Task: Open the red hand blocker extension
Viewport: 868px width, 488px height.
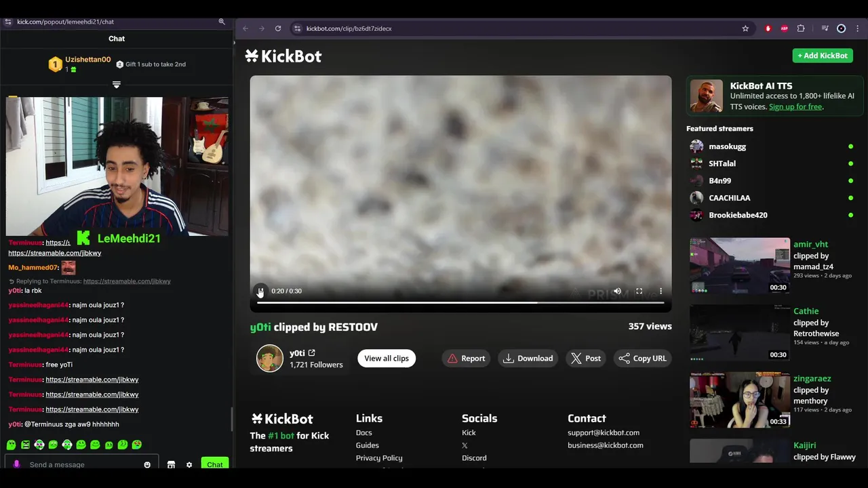Action: point(768,28)
